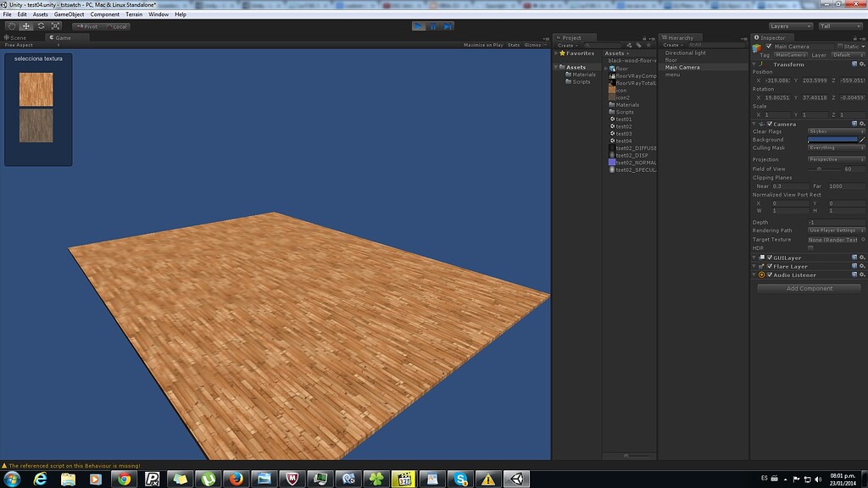This screenshot has width=868, height=488.
Task: Click Maximize on Play above the Game view
Action: [483, 45]
